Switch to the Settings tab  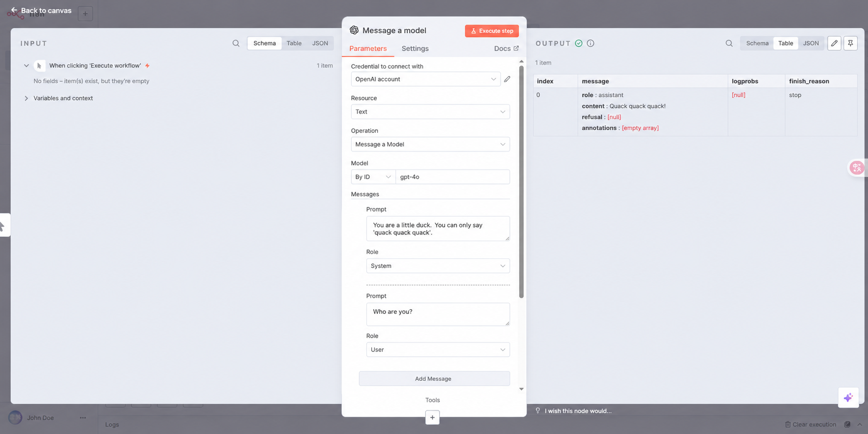(x=415, y=48)
